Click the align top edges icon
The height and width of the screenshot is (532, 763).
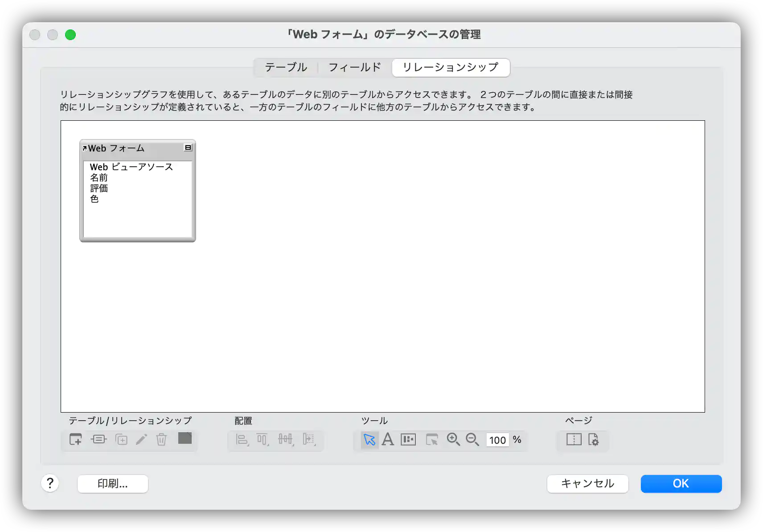click(x=263, y=440)
